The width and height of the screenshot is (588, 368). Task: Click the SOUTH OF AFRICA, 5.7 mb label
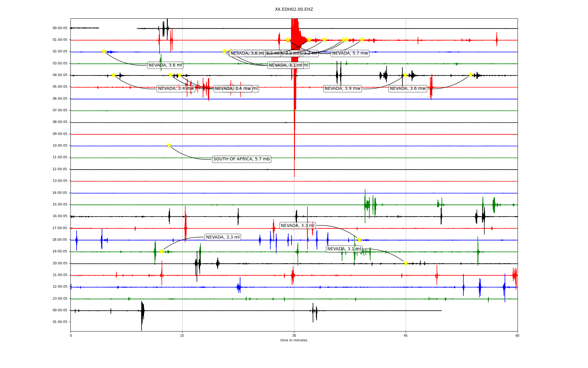241,159
